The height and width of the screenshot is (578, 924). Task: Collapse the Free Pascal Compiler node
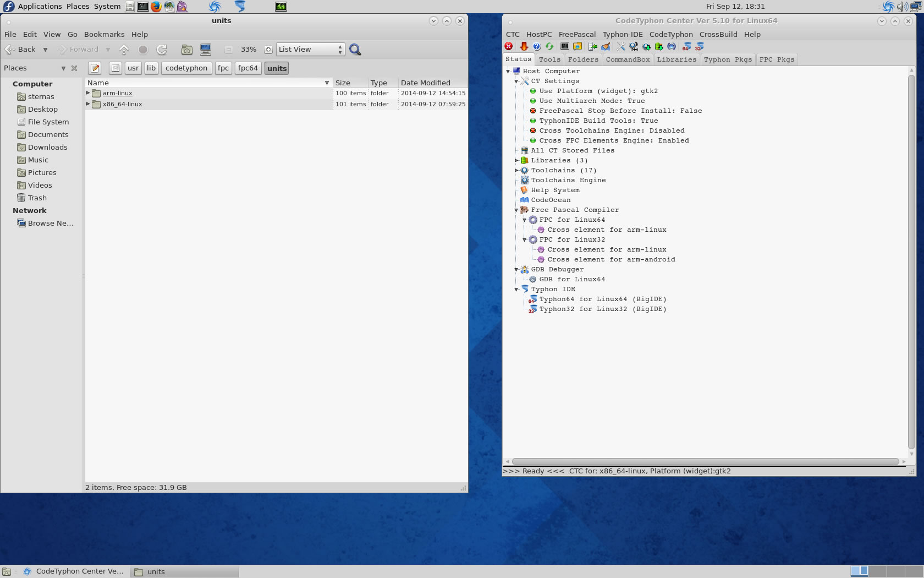(x=516, y=210)
